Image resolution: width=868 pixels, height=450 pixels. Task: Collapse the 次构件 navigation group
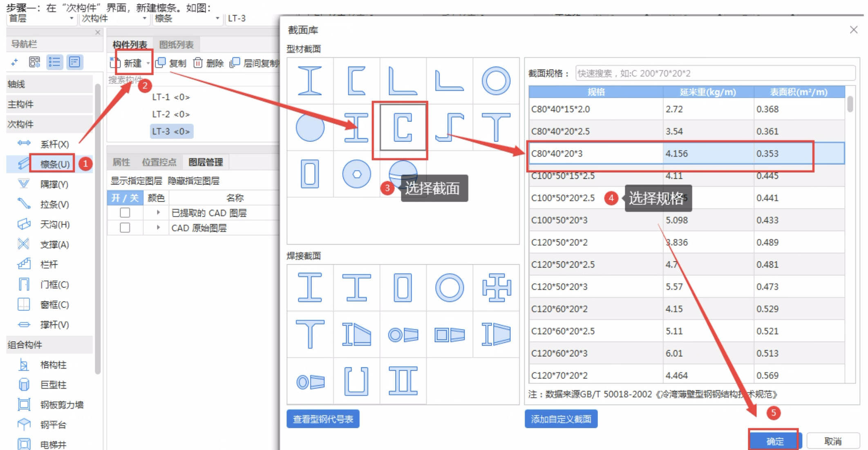[x=49, y=124]
